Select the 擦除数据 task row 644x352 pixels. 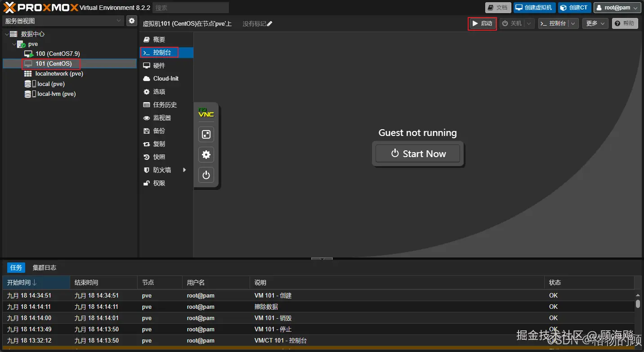coord(318,307)
